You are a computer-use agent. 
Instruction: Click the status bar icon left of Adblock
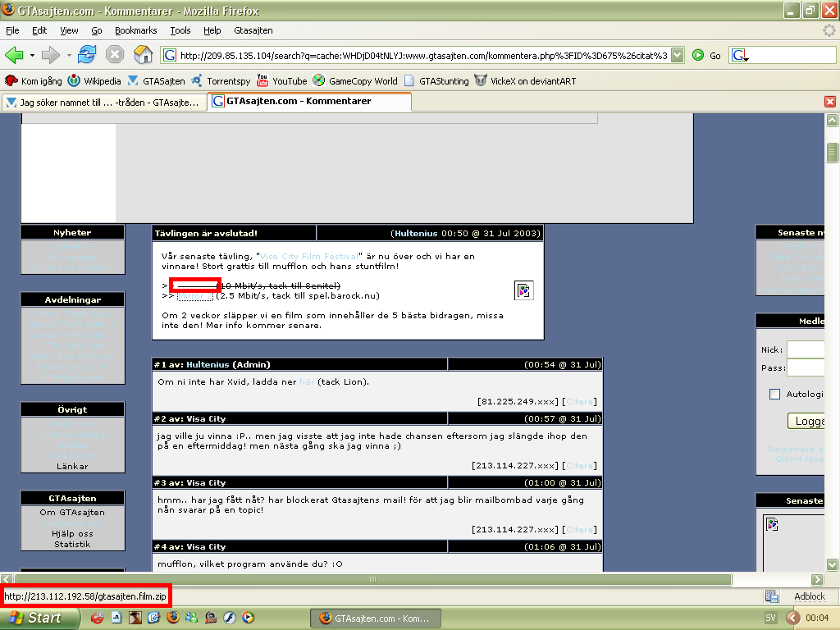tap(771, 596)
